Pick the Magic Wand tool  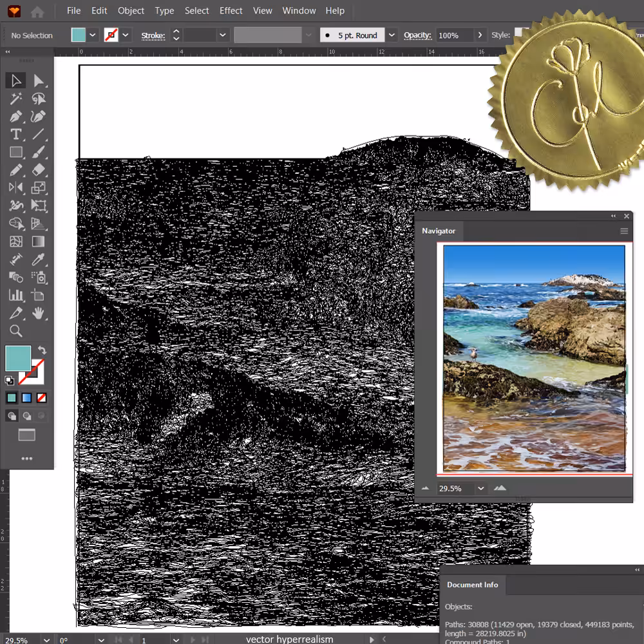15,99
